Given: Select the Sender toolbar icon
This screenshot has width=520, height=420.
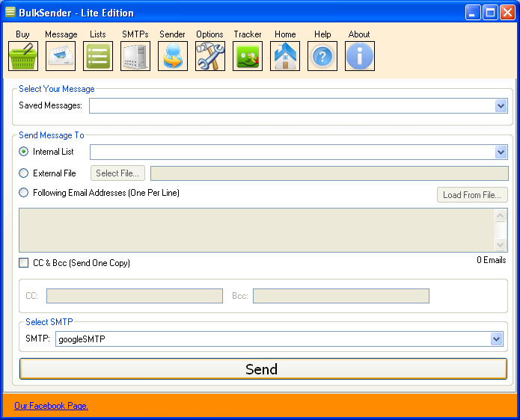Looking at the screenshot, I should click(173, 56).
